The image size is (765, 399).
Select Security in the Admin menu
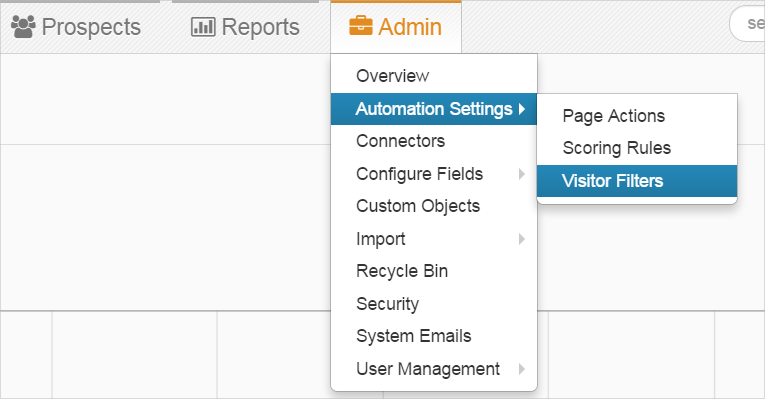click(434, 304)
